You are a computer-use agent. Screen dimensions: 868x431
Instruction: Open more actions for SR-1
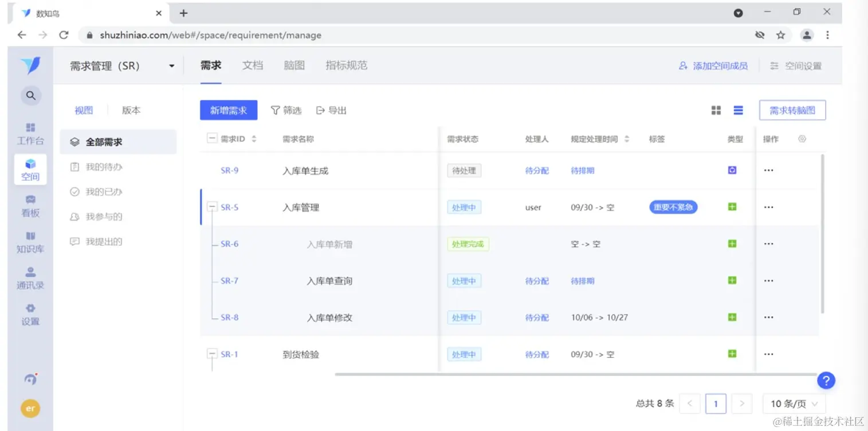769,354
